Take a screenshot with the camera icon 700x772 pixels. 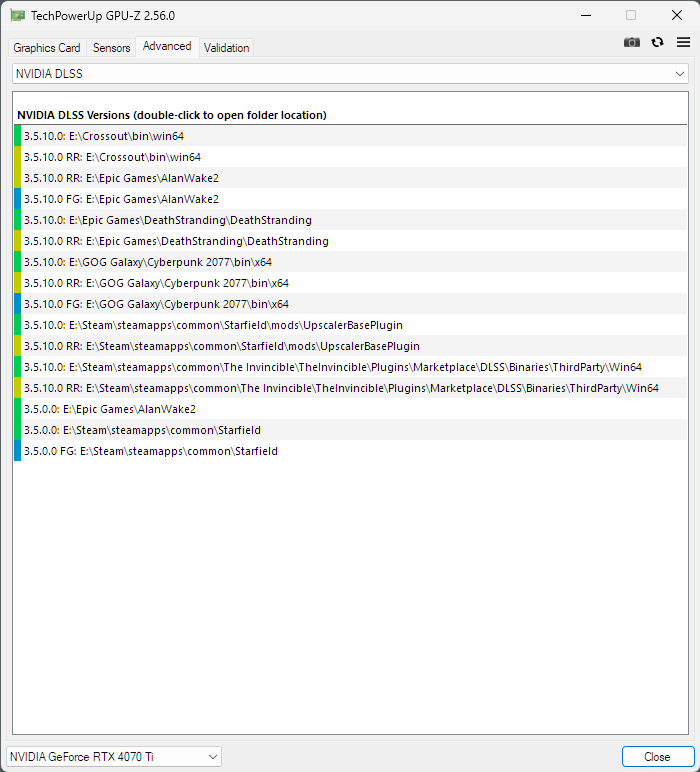pyautogui.click(x=632, y=42)
